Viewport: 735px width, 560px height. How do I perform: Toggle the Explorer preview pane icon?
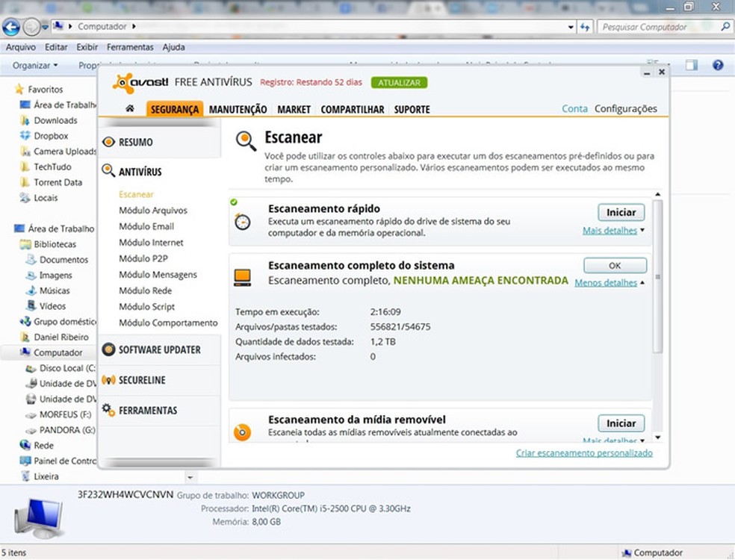coord(692,65)
